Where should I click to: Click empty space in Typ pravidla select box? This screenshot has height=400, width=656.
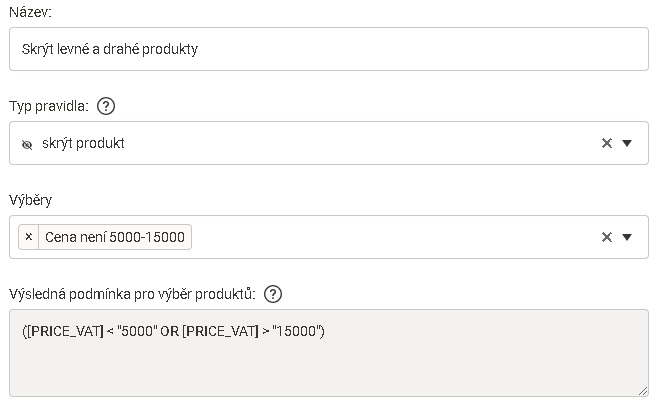click(360, 143)
